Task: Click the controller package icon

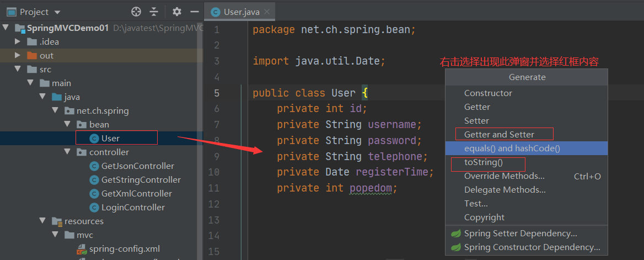Action: coord(82,152)
